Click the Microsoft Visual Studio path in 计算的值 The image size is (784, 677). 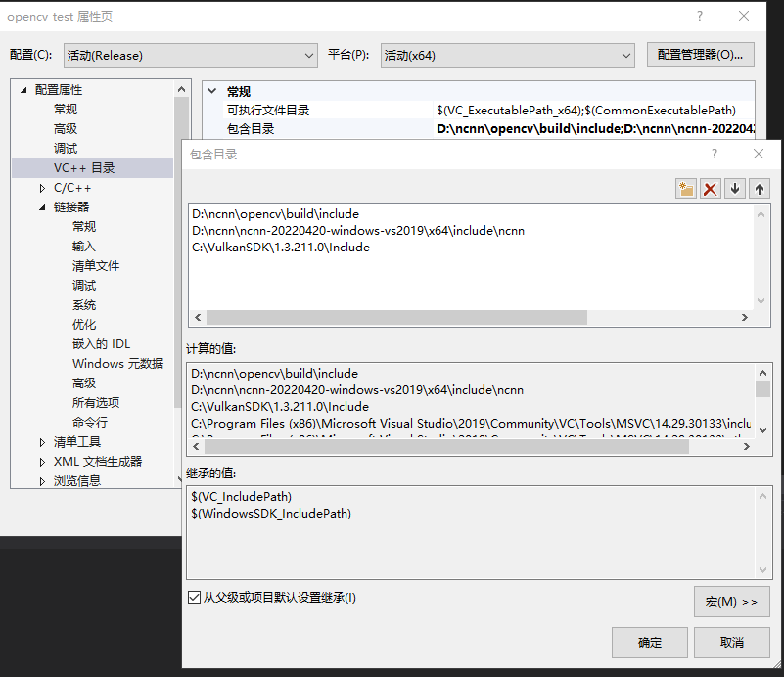point(471,424)
